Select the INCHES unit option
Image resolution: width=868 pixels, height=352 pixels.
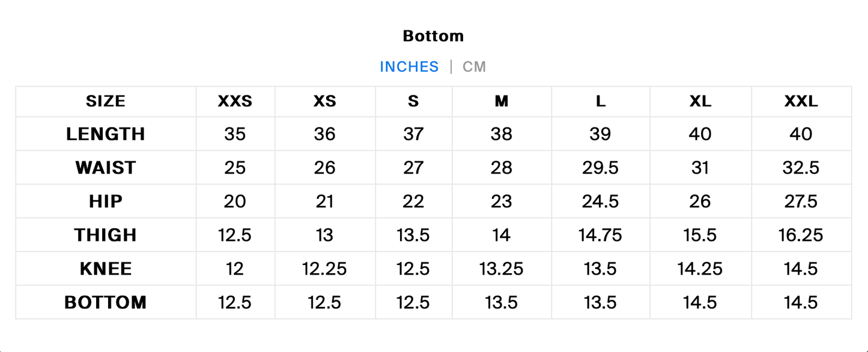(x=409, y=67)
